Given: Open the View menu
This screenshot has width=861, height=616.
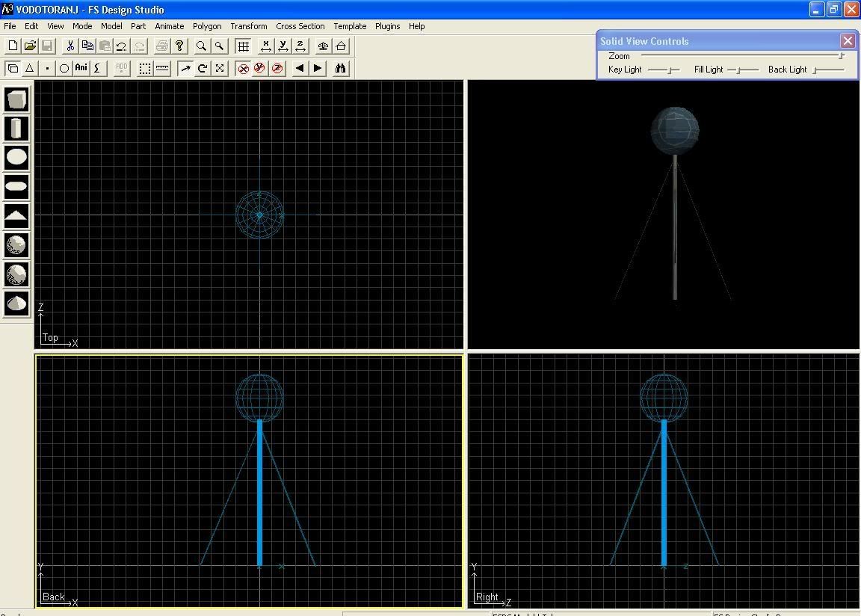Looking at the screenshot, I should click(x=55, y=26).
